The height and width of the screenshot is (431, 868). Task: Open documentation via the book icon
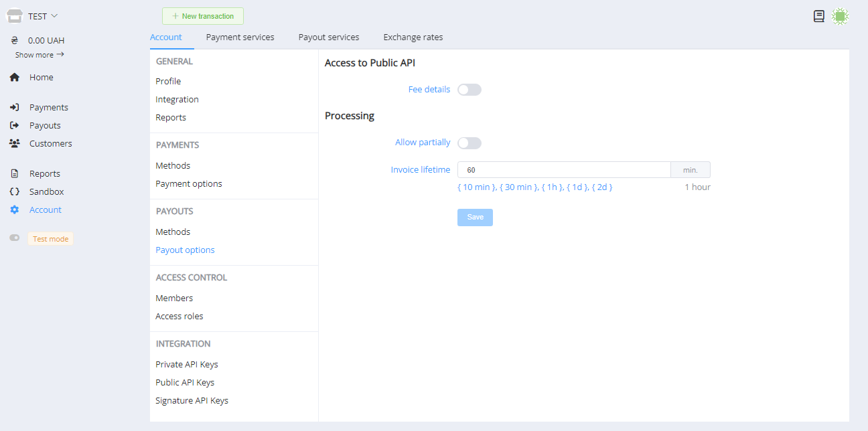(818, 17)
